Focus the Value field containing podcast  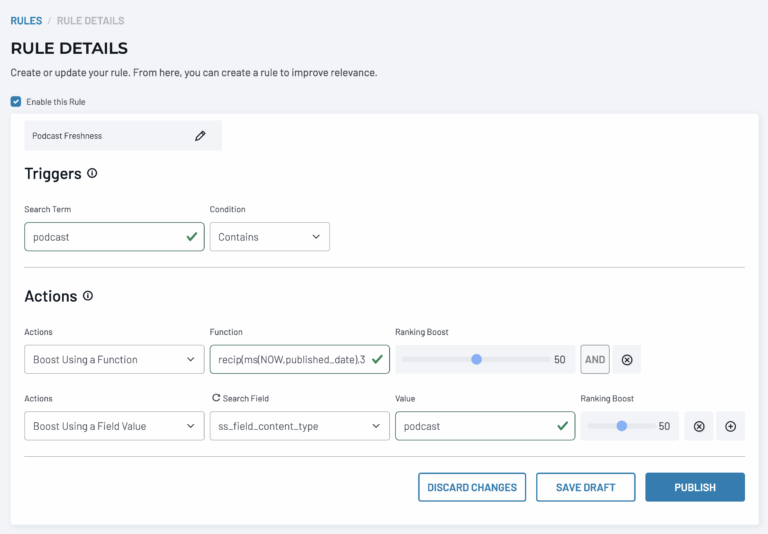click(x=485, y=426)
